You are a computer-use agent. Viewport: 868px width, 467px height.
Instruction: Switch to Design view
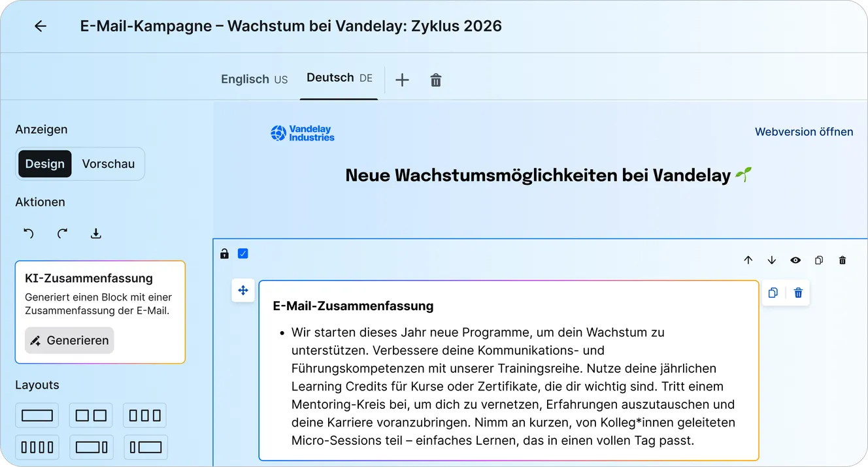click(45, 164)
